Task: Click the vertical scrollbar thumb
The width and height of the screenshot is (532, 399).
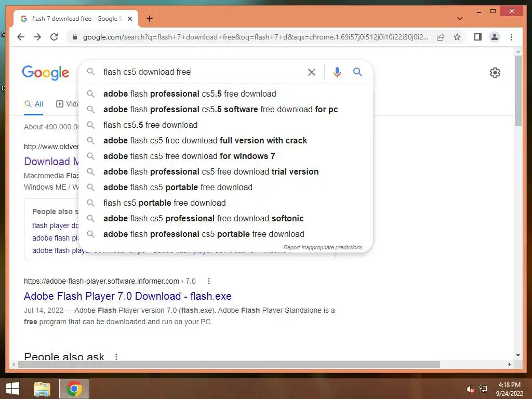Action: (518, 90)
